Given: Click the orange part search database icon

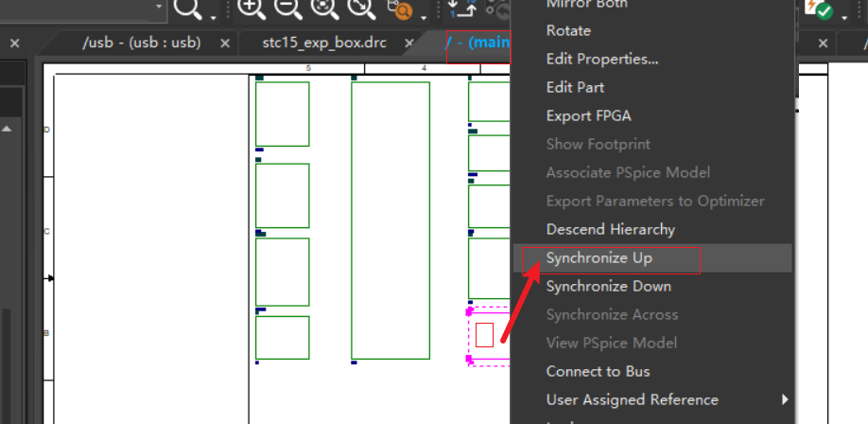Looking at the screenshot, I should click(399, 9).
